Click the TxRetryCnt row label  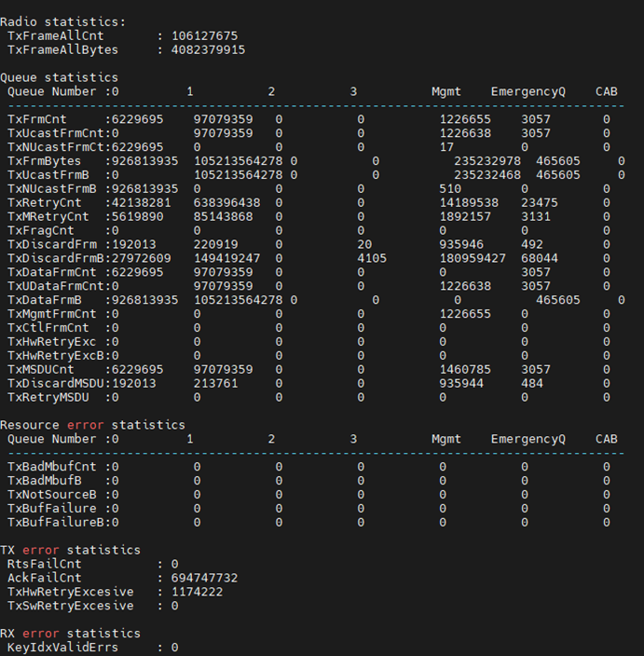(45, 202)
